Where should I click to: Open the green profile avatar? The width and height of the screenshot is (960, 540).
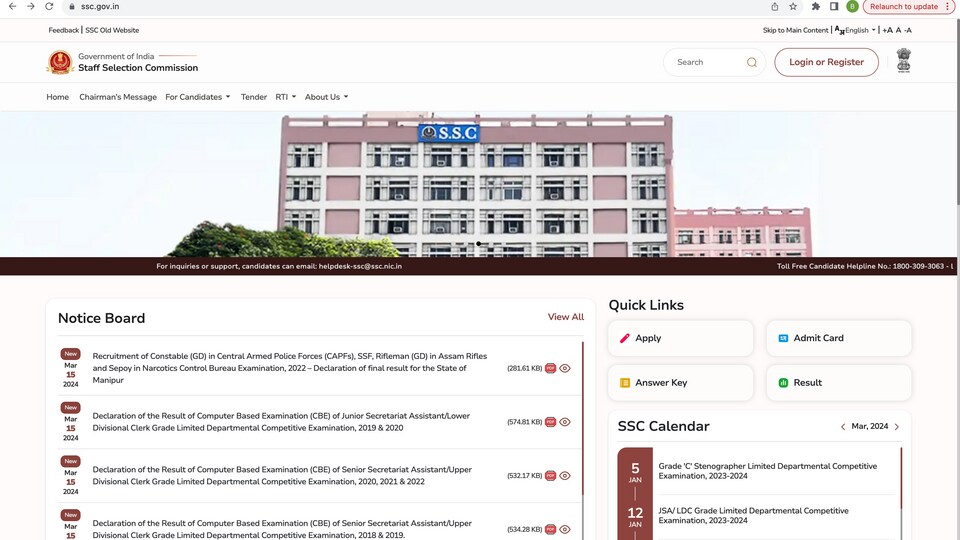(x=852, y=6)
